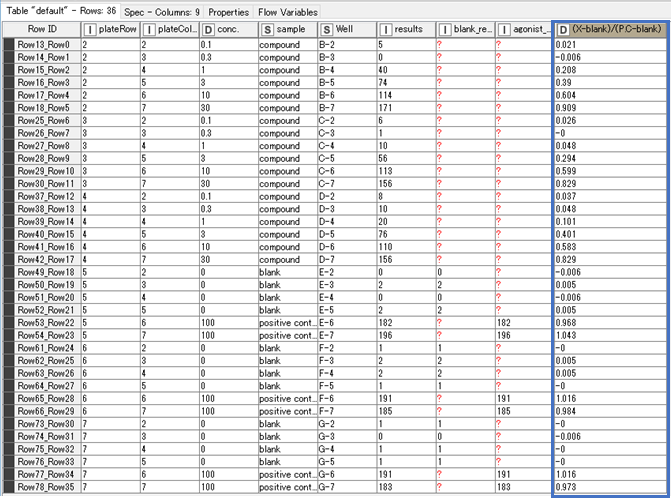Click normalized value 0.294
The width and height of the screenshot is (671, 498).
pos(611,158)
